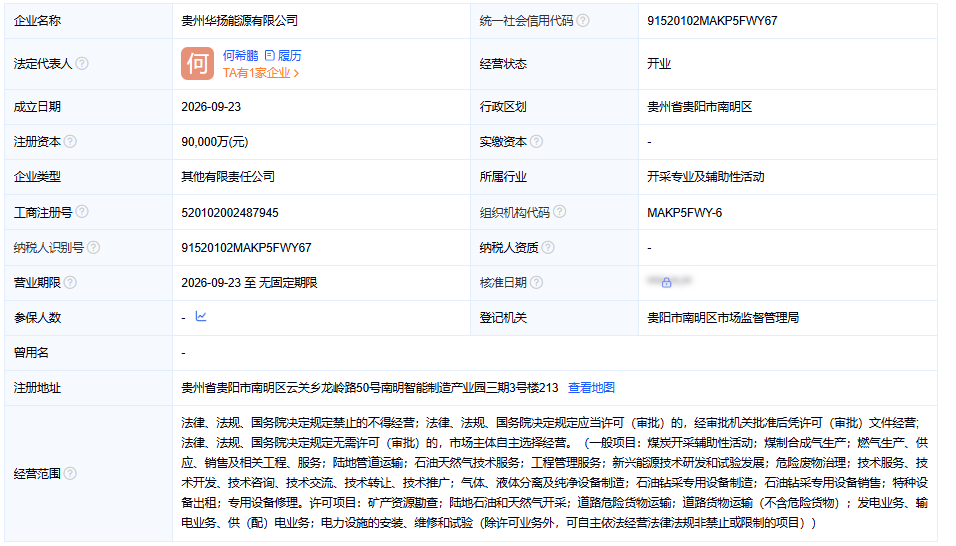Click help icon next to 营业期限

70,282
